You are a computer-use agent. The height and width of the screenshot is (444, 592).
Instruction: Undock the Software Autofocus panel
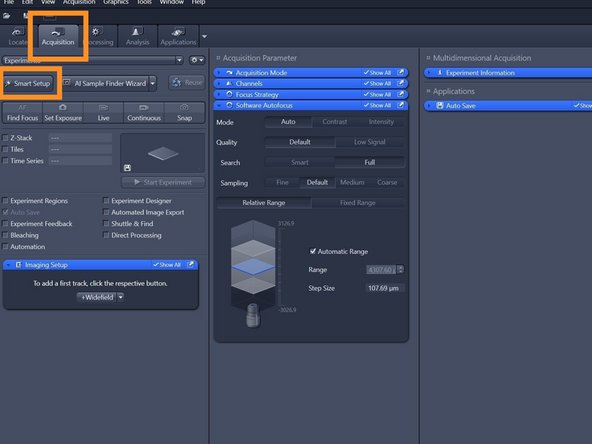click(x=401, y=105)
